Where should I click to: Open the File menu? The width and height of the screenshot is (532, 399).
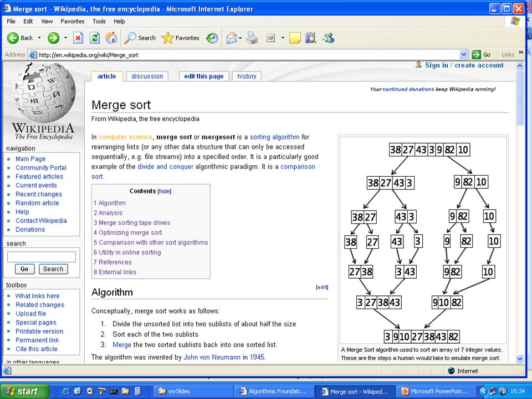pos(11,22)
